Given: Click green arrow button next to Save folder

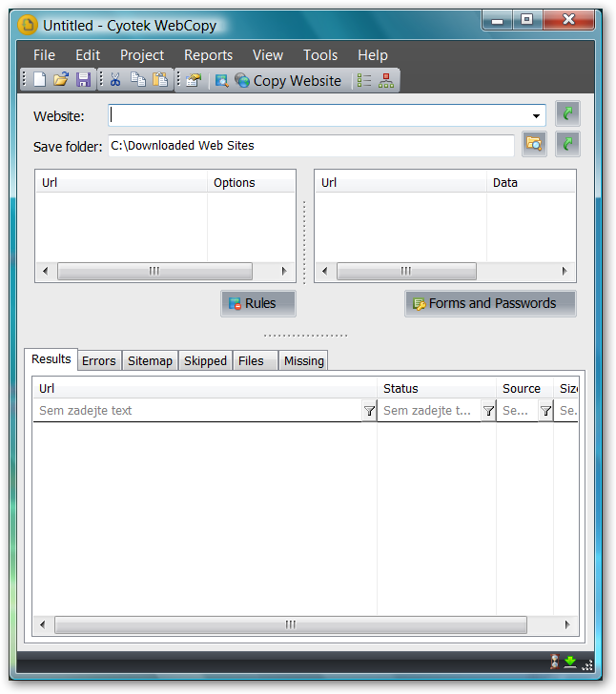Looking at the screenshot, I should pos(567,144).
